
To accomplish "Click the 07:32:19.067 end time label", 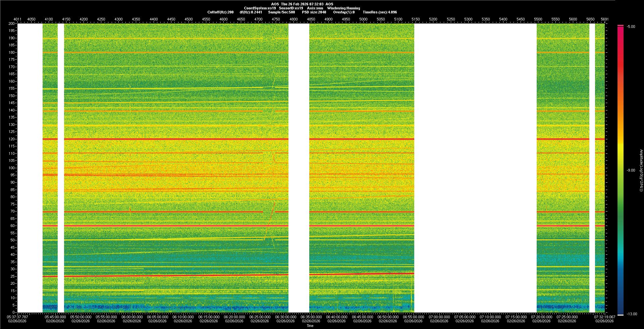I will (x=604, y=317).
